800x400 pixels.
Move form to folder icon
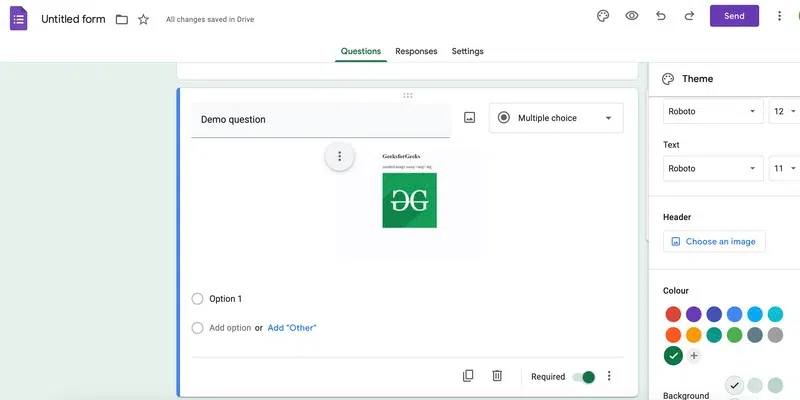[121, 19]
